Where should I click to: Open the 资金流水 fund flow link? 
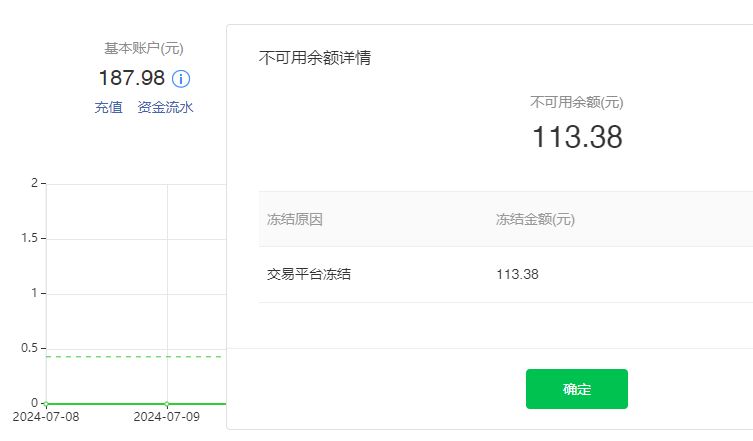[165, 107]
